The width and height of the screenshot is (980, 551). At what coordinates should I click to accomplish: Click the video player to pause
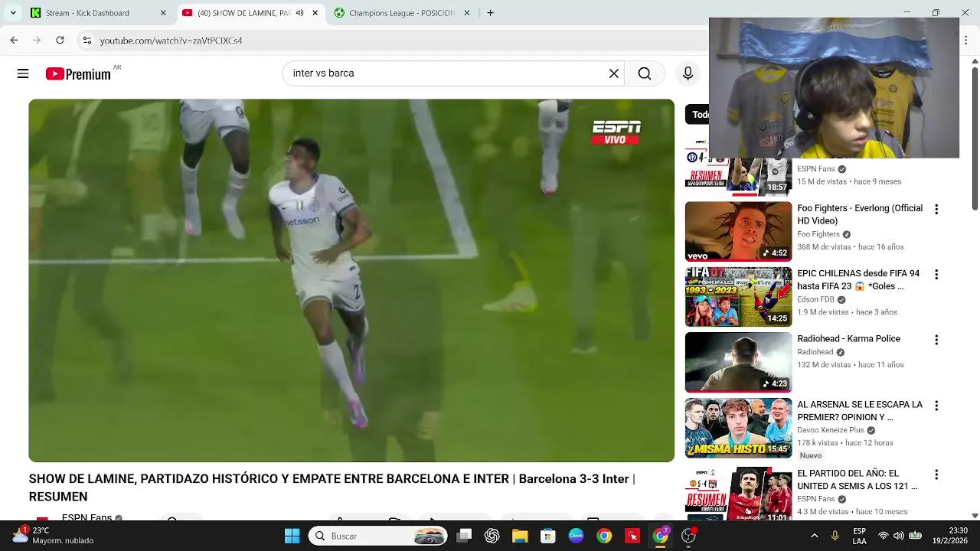[x=351, y=280]
